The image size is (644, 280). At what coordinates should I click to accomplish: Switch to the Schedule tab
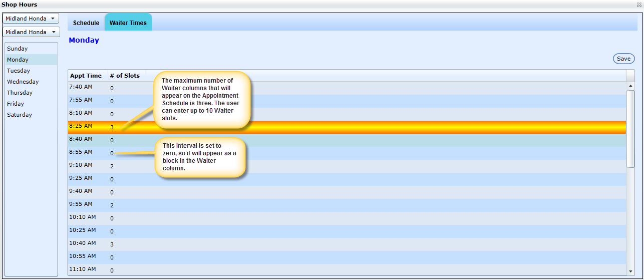click(x=86, y=23)
